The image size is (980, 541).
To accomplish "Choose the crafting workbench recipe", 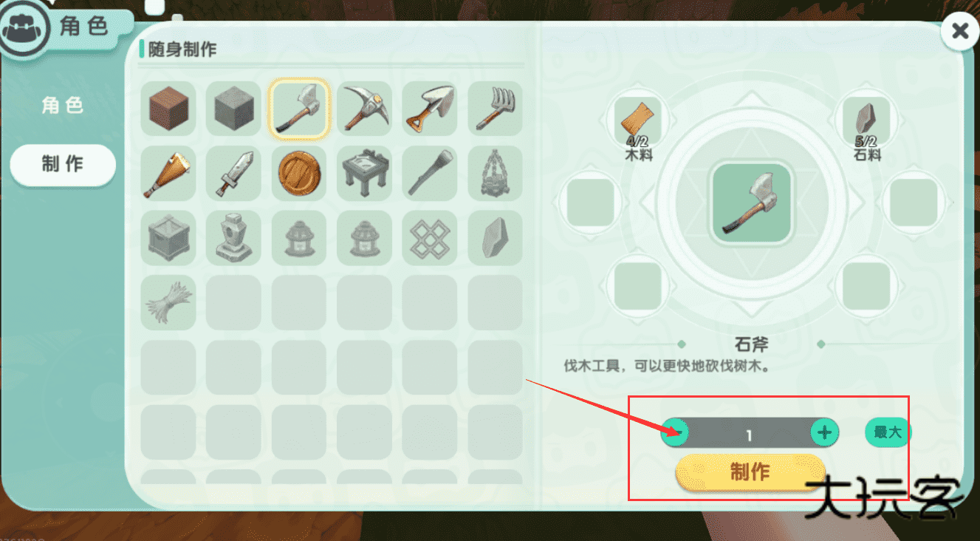I will [x=365, y=174].
